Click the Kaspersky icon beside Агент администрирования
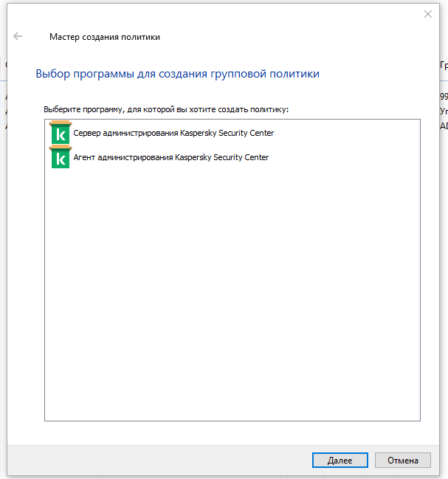The width and height of the screenshot is (448, 479). click(x=61, y=156)
